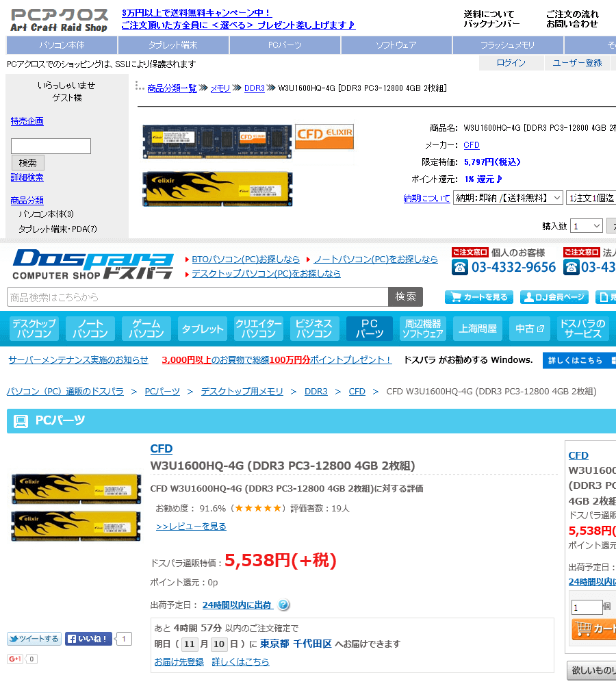Click the ツイートする Twitter button
This screenshot has width=616, height=684.
(34, 639)
